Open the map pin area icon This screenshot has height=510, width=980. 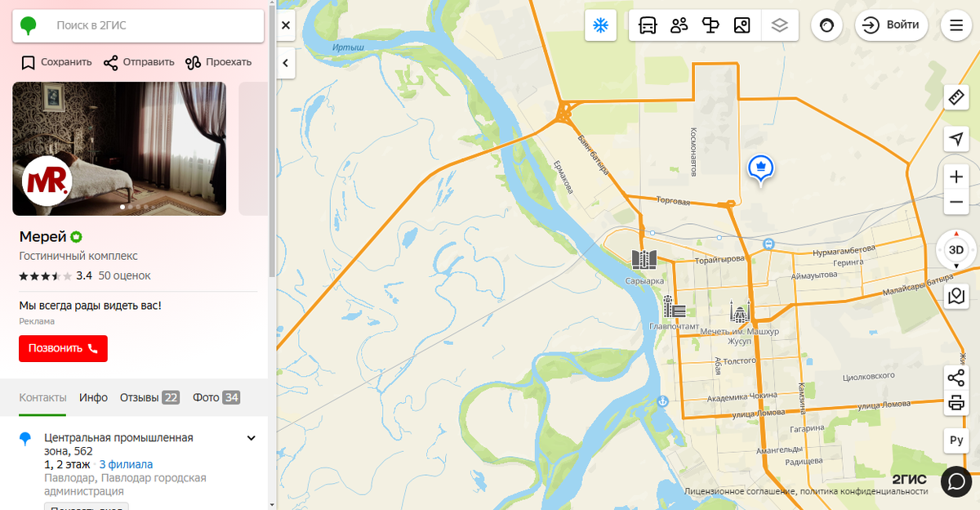click(x=956, y=295)
